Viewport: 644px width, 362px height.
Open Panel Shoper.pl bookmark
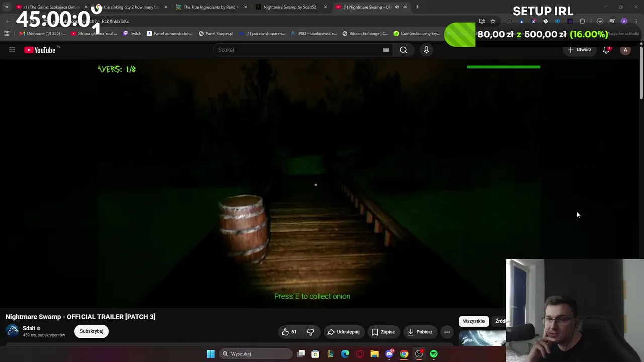pos(216,34)
